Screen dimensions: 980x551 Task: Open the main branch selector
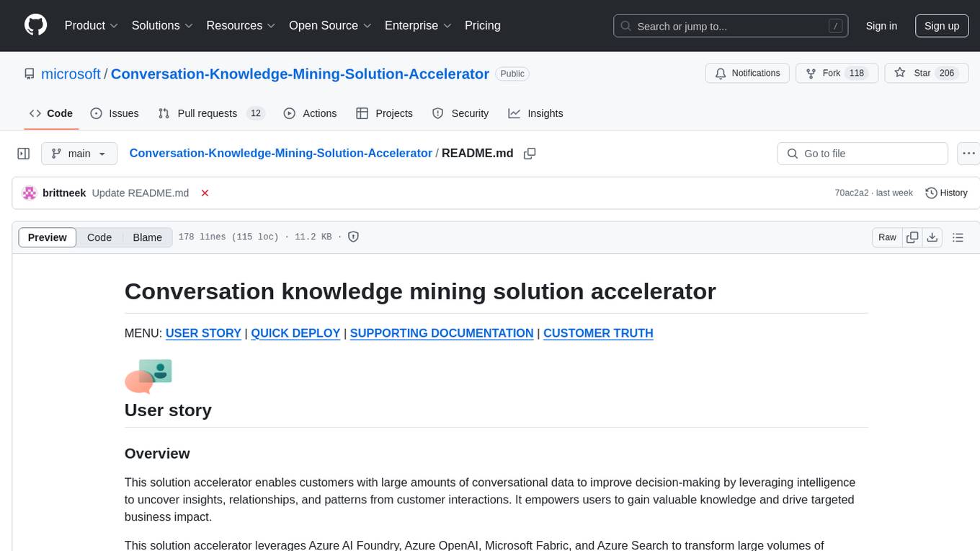tap(79, 154)
